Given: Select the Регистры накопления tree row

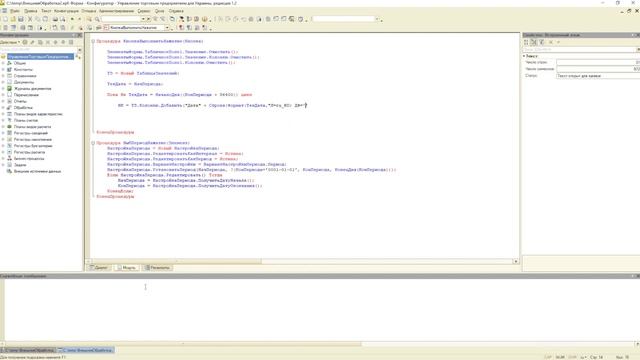Looking at the screenshot, I should click(x=33, y=140).
